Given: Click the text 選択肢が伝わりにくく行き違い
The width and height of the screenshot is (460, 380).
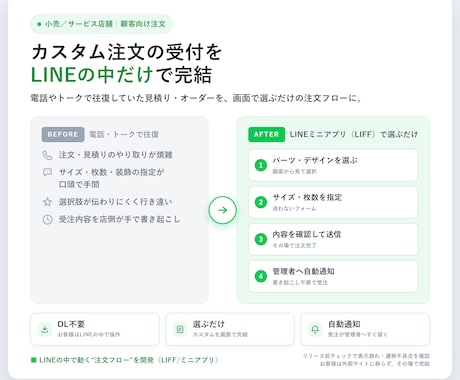Looking at the screenshot, I should click(115, 202).
